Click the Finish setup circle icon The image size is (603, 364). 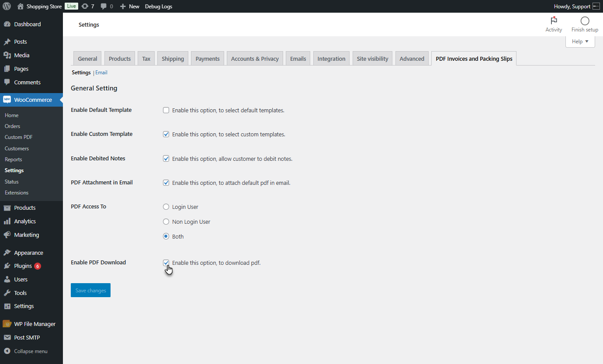585,21
